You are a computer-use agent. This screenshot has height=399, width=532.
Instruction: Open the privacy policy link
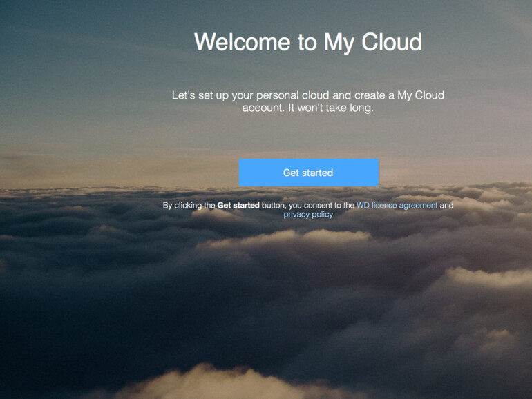(308, 215)
